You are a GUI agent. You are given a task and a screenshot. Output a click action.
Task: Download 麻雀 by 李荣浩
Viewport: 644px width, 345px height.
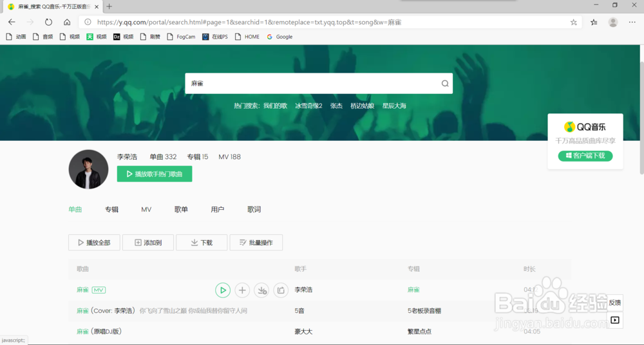point(261,290)
